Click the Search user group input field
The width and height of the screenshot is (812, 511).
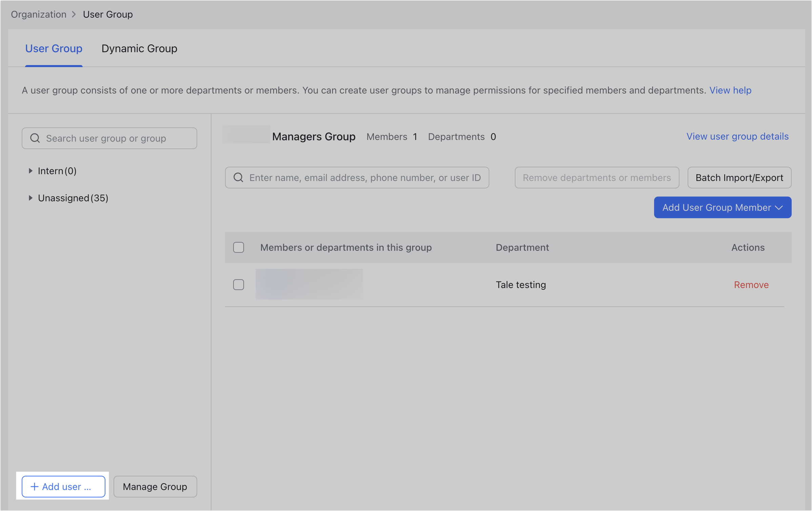112,138
